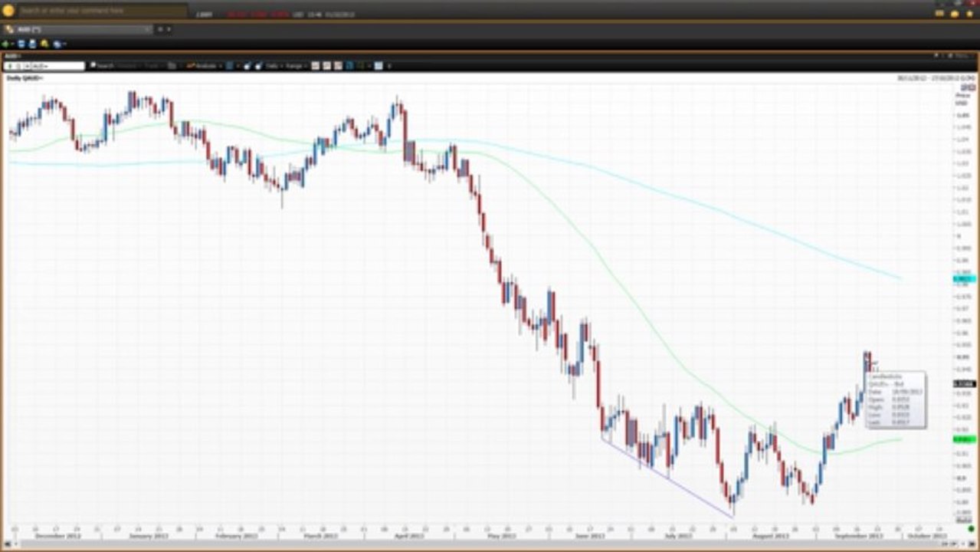Click the light blue table icon in the toolbar
The image size is (980, 552).
tap(379, 66)
